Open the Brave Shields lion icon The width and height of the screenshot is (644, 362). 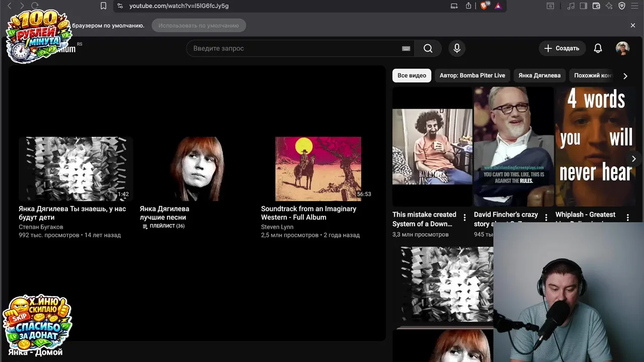(484, 6)
